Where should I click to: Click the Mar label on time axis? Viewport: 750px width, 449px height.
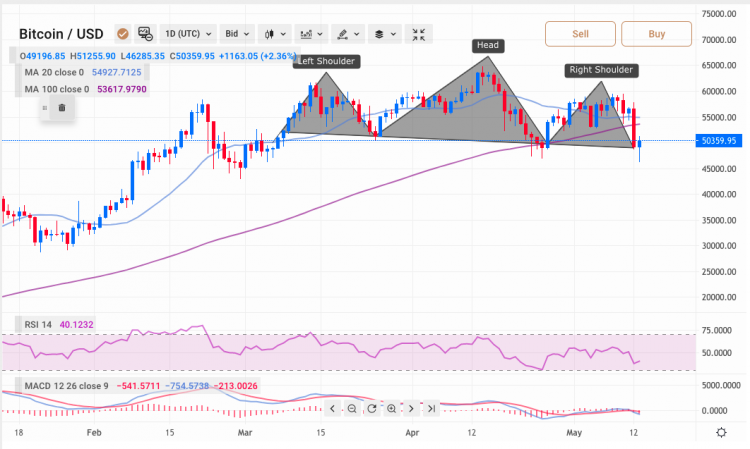245,433
